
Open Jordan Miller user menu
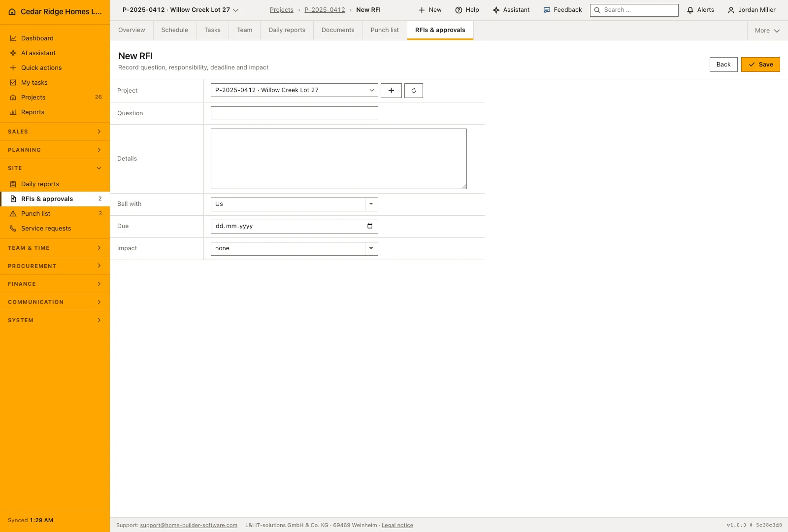(x=752, y=10)
